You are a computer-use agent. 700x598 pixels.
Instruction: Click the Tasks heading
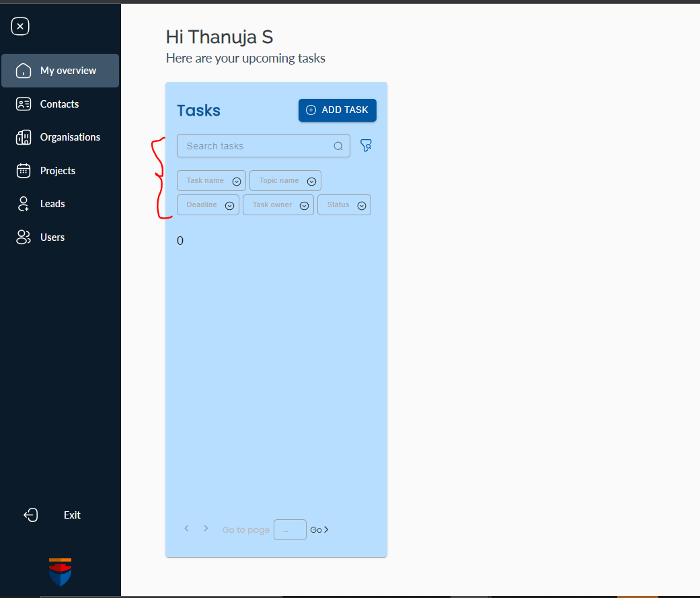click(198, 110)
